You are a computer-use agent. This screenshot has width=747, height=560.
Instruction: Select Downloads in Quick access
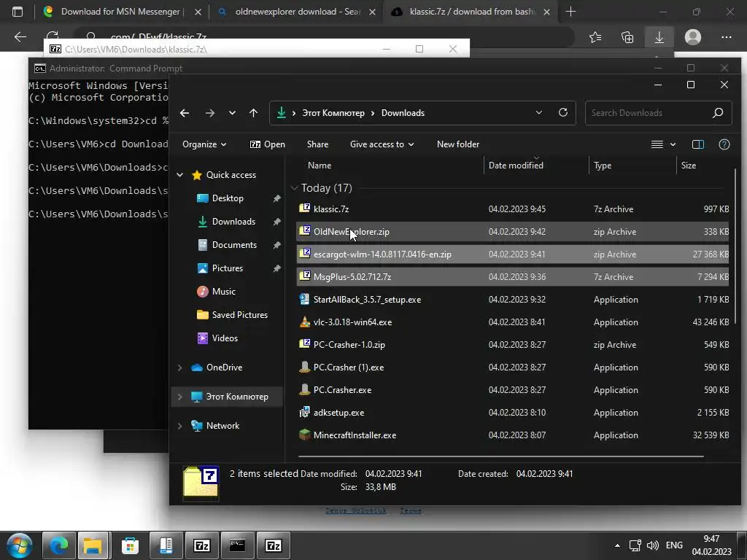[233, 222]
